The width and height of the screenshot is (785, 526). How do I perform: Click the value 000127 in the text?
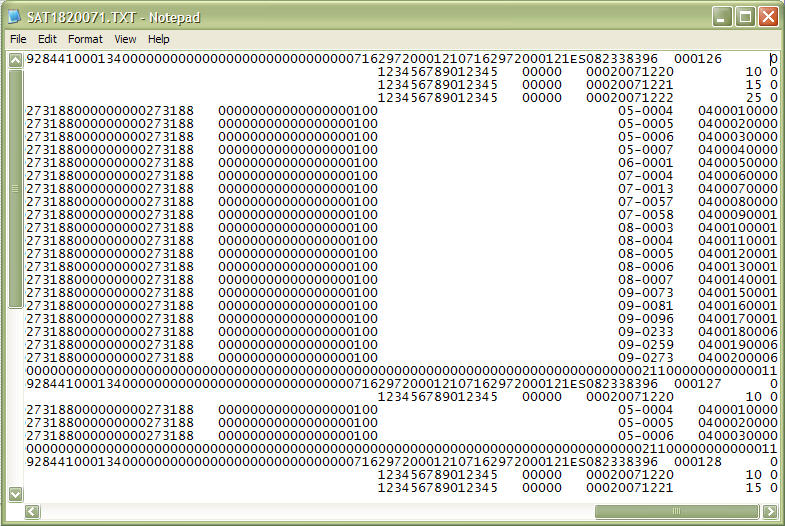[x=698, y=383]
